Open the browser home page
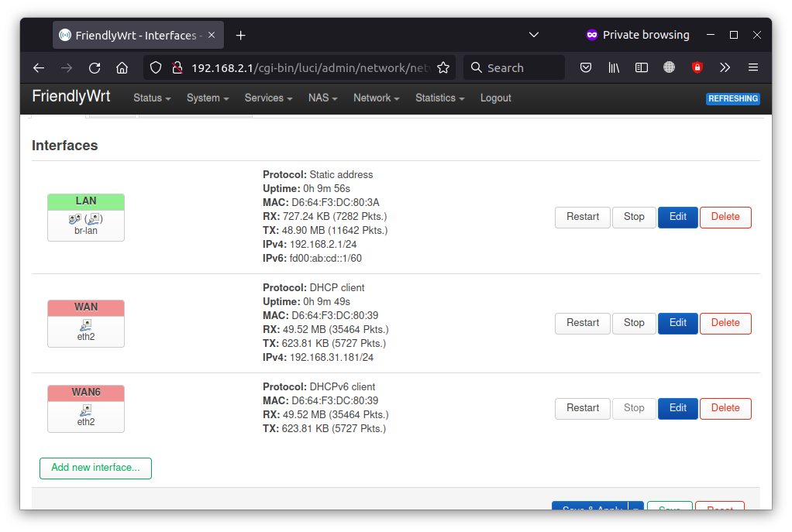Viewport: 792px width, 532px height. [122, 67]
